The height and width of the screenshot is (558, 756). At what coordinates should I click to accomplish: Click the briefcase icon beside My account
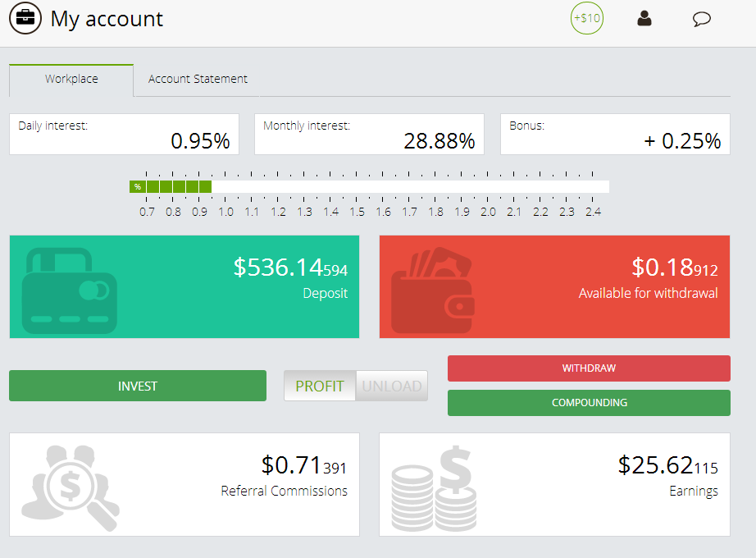pyautogui.click(x=25, y=19)
